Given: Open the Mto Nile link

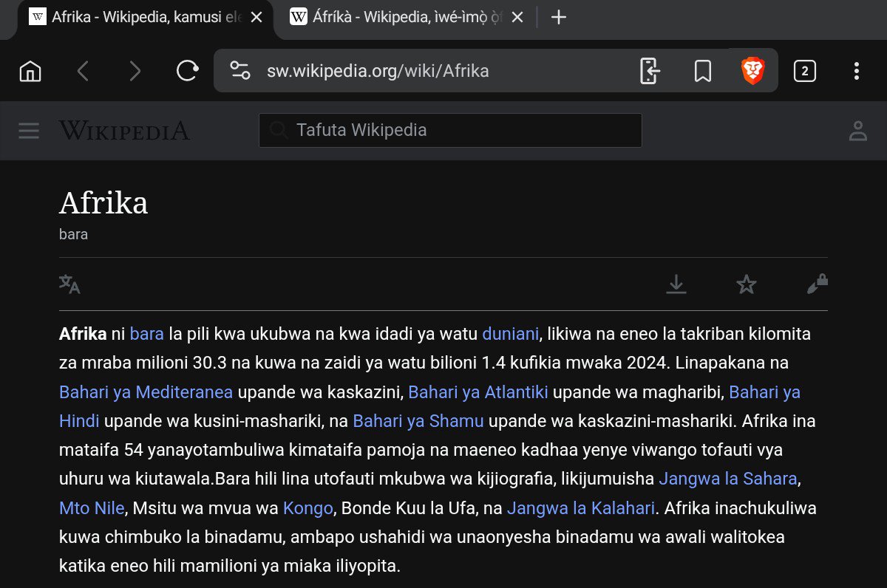Looking at the screenshot, I should 92,508.
